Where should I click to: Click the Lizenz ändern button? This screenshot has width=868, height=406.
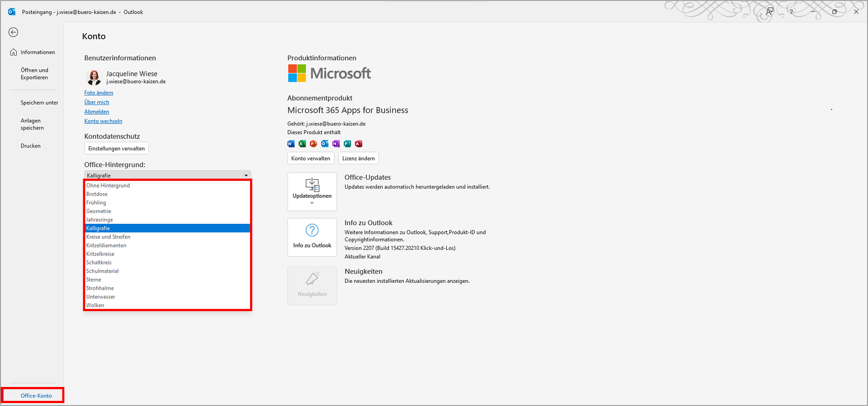point(359,158)
